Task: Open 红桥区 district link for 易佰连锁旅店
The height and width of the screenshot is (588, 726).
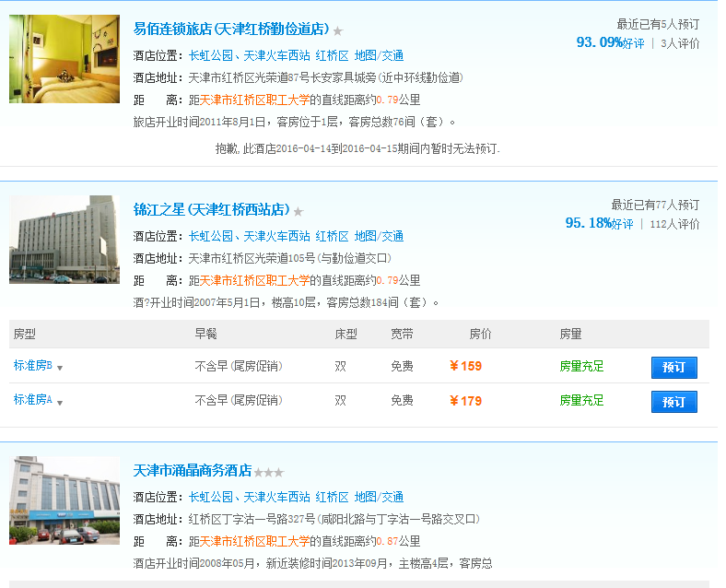Action: (332, 55)
